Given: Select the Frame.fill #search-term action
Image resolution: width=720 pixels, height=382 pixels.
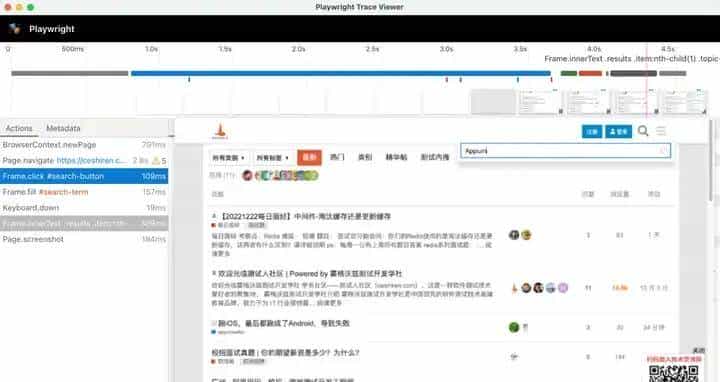Looking at the screenshot, I should pyautogui.click(x=84, y=192).
